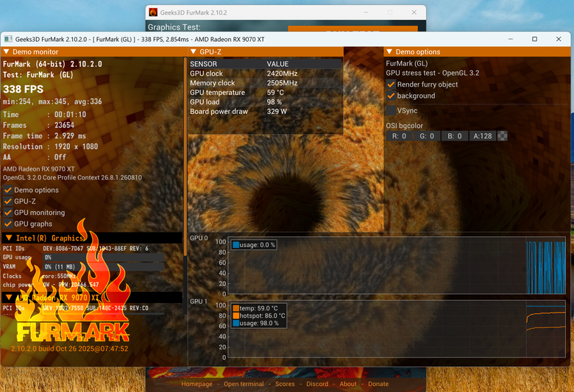Open the OSI bgcolor color swatch

coord(503,136)
